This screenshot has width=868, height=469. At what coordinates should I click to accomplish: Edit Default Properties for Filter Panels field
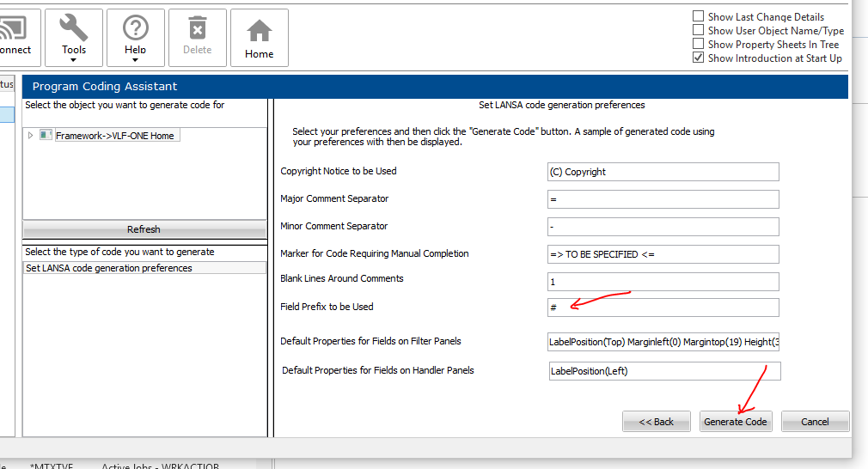coord(663,342)
